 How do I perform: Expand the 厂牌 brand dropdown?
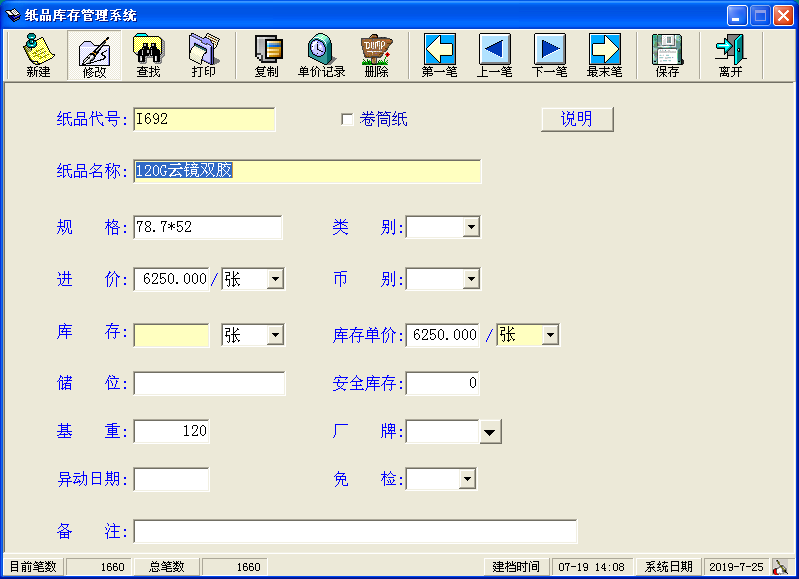[490, 432]
